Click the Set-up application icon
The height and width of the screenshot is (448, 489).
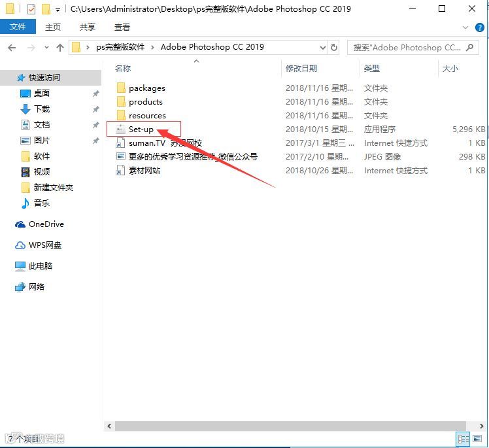(x=121, y=129)
